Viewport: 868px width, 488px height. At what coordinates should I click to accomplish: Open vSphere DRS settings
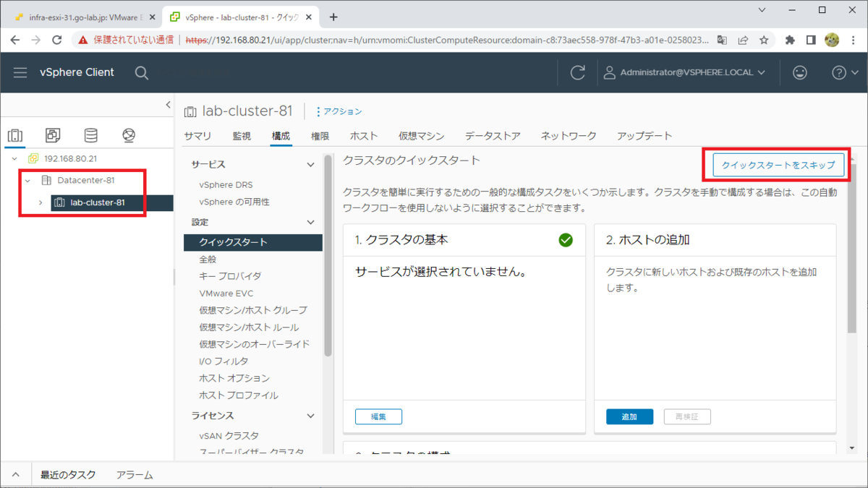226,185
